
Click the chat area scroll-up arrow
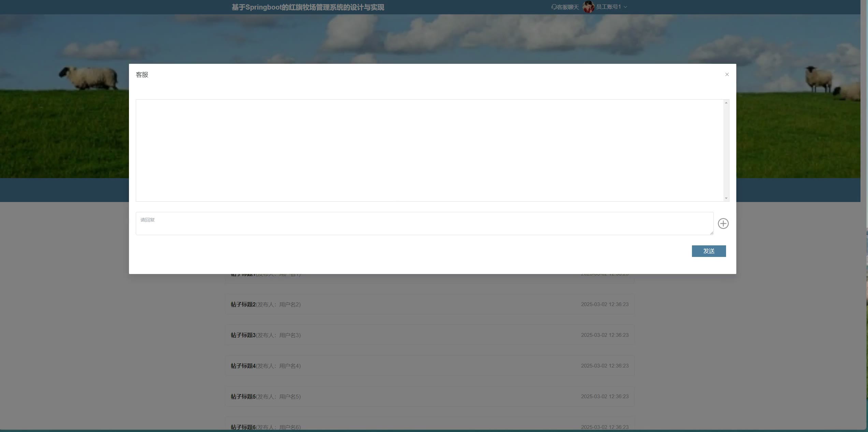(726, 103)
